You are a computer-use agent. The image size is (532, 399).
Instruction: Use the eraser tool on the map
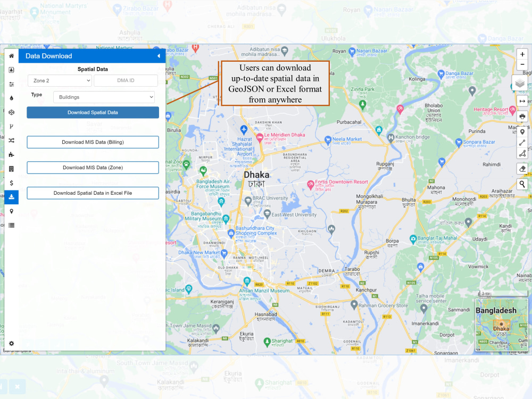522,168
